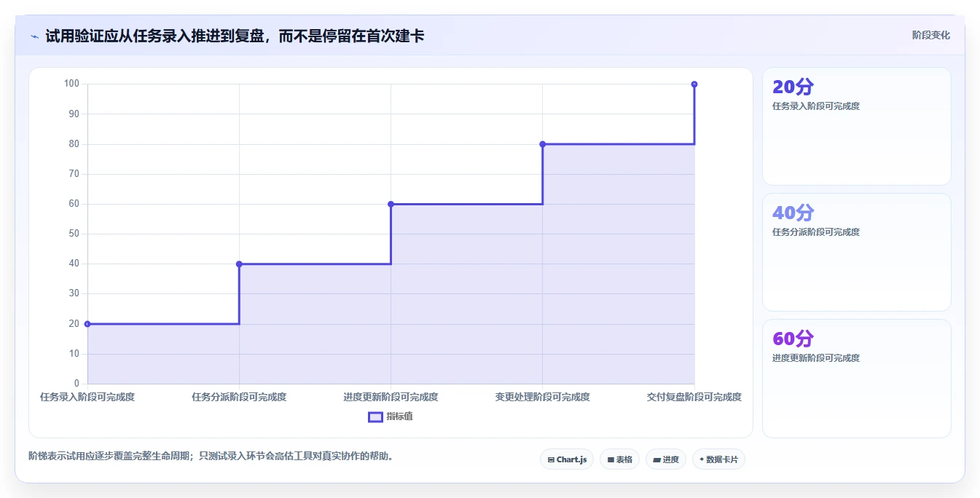Click the data point at value 60
Image resolution: width=980 pixels, height=498 pixels.
[391, 204]
